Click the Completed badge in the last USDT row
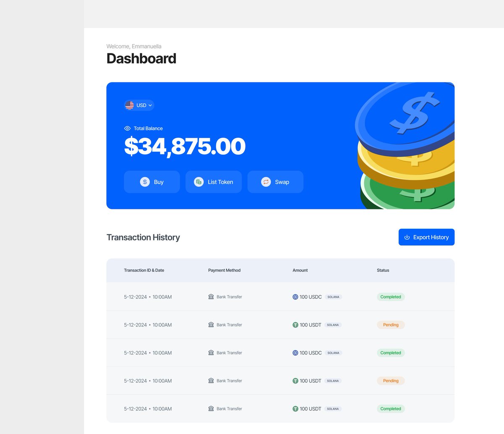 391,409
